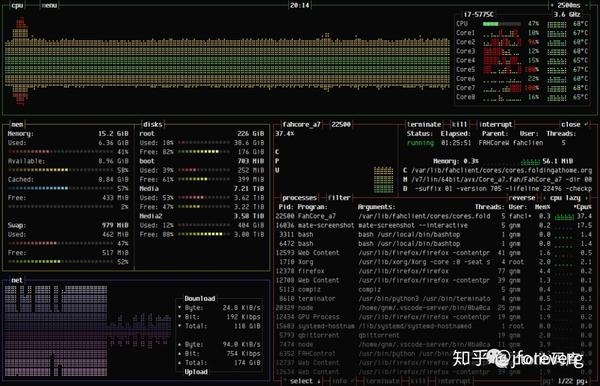Select firefox process PID 12378
Viewport: 600px width, 386px height.
(434, 271)
